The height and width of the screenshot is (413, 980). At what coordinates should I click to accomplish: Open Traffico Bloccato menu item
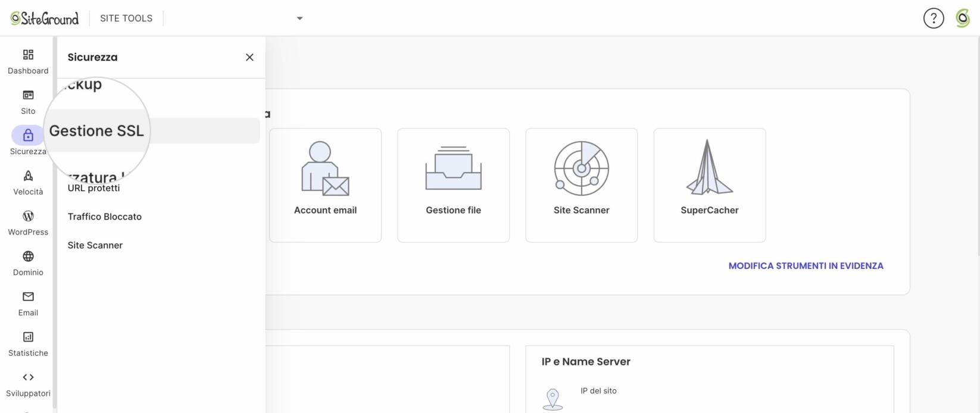pos(105,217)
